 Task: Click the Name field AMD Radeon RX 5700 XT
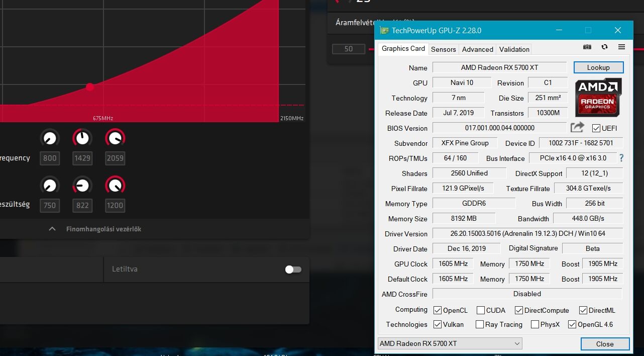(499, 67)
